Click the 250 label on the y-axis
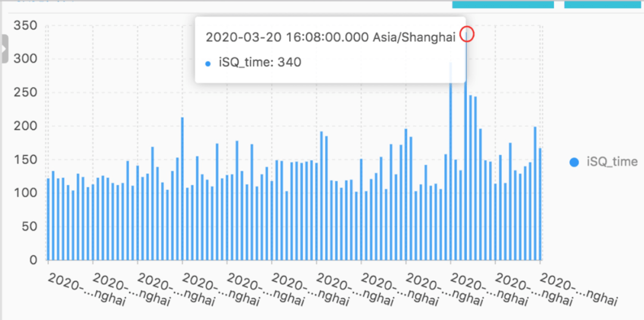This screenshot has width=644, height=320. click(x=26, y=93)
